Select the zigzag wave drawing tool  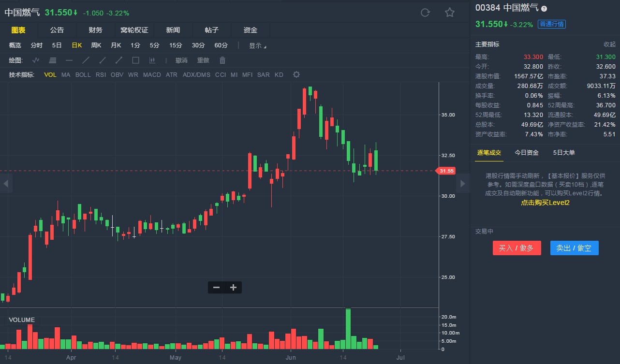click(36, 60)
